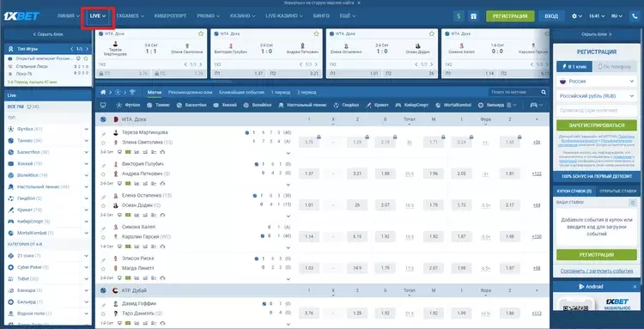Click the green РЕГИСТРАЦИЯ button in header

point(510,16)
